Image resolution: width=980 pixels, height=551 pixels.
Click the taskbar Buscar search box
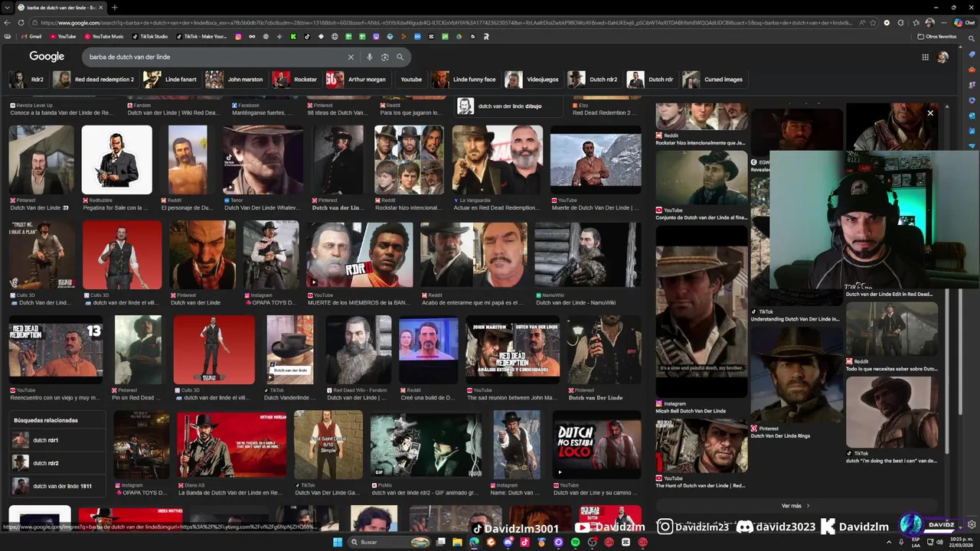click(389, 542)
